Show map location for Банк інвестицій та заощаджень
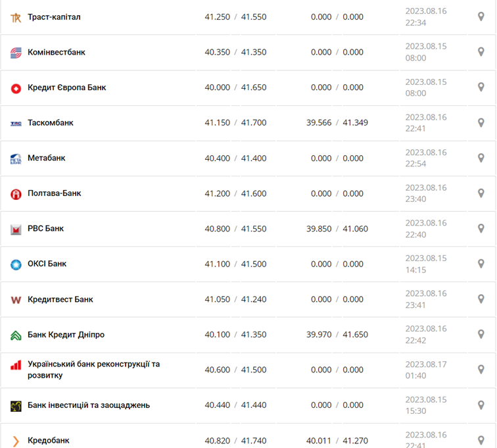 (481, 405)
